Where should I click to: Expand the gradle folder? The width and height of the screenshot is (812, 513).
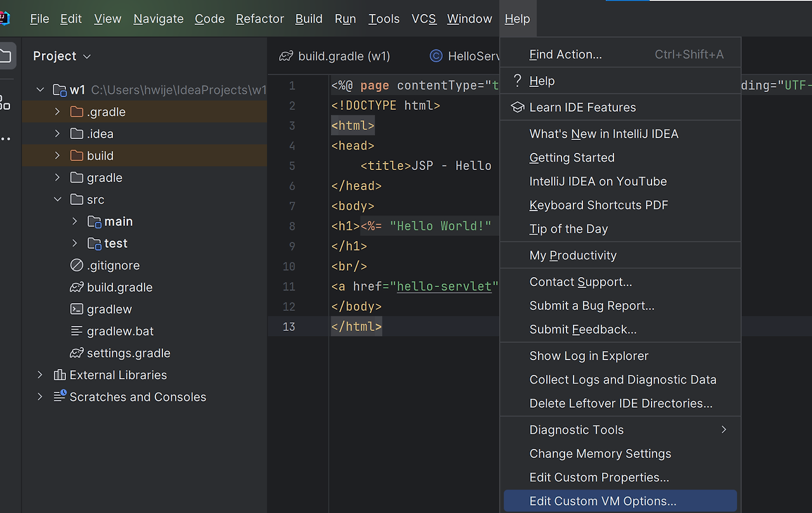(58, 178)
